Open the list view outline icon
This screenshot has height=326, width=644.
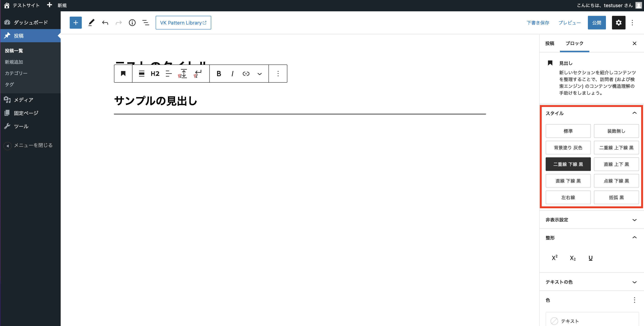(x=146, y=23)
